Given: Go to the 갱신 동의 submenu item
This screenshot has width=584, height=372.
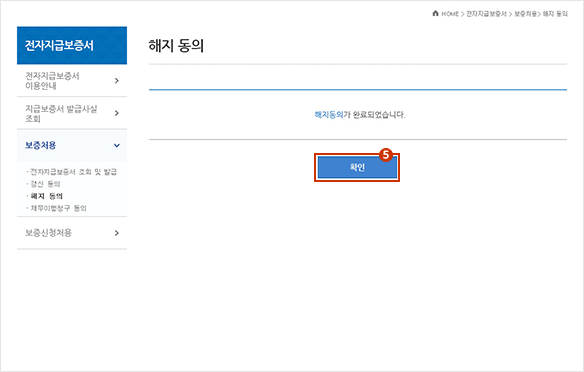Looking at the screenshot, I should tap(45, 184).
